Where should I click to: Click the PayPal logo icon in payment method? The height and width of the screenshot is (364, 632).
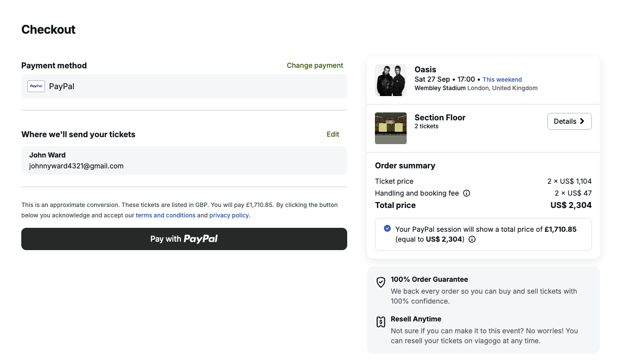pyautogui.click(x=36, y=86)
